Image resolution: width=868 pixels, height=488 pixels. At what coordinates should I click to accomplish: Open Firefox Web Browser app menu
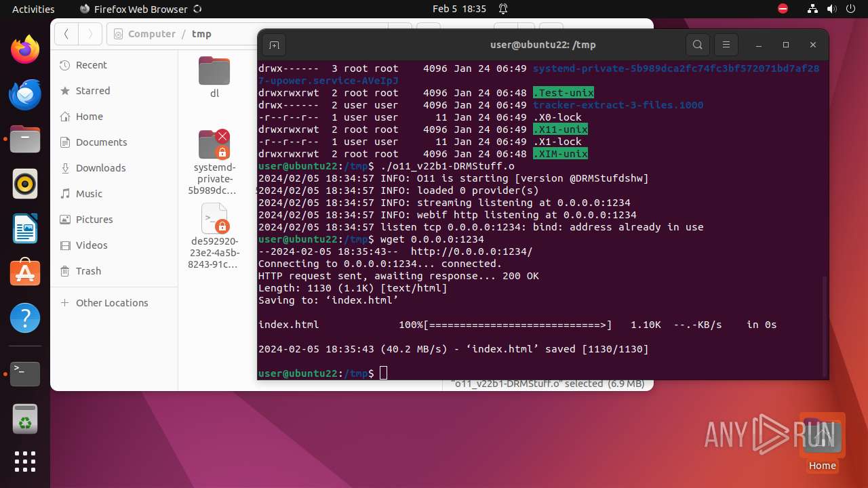(140, 9)
